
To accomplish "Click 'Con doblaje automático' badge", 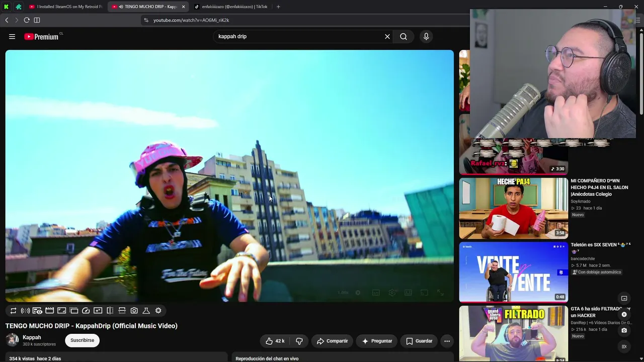I will click(x=597, y=272).
